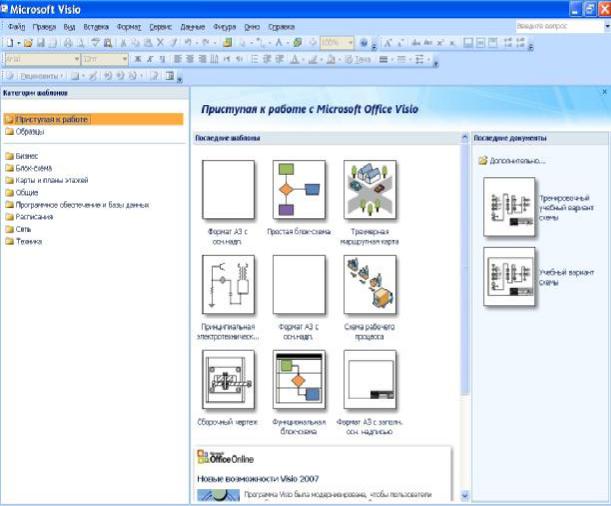This screenshot has height=506, width=611.
Task: Click the Введите вопрос input field
Action: coord(559,26)
